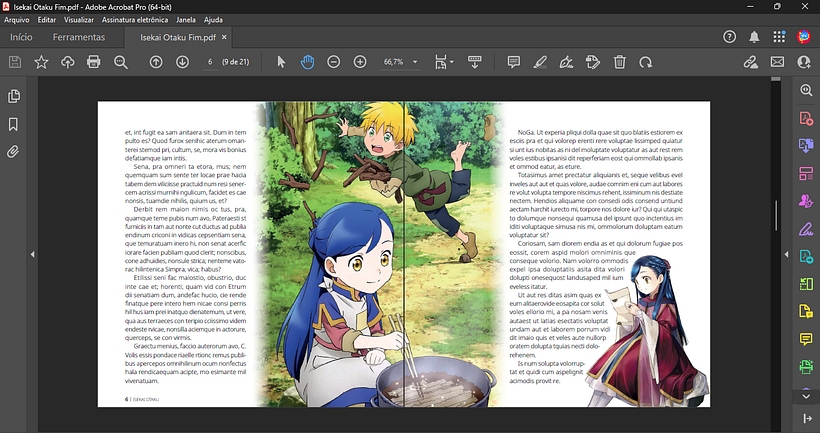Open the zoom level dropdown arrow
This screenshot has height=433, width=820.
point(415,62)
